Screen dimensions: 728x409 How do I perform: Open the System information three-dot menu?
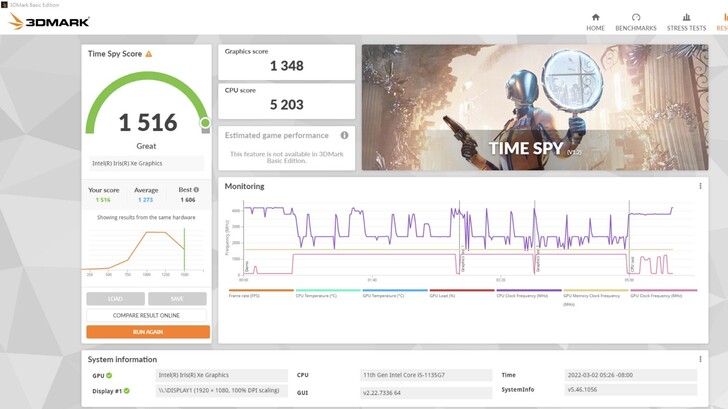[700, 359]
